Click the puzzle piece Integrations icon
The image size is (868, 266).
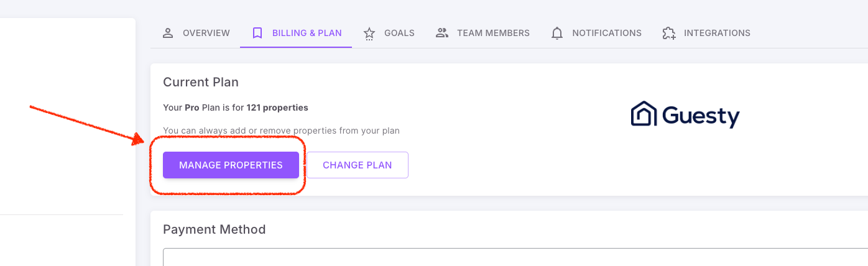coord(668,34)
